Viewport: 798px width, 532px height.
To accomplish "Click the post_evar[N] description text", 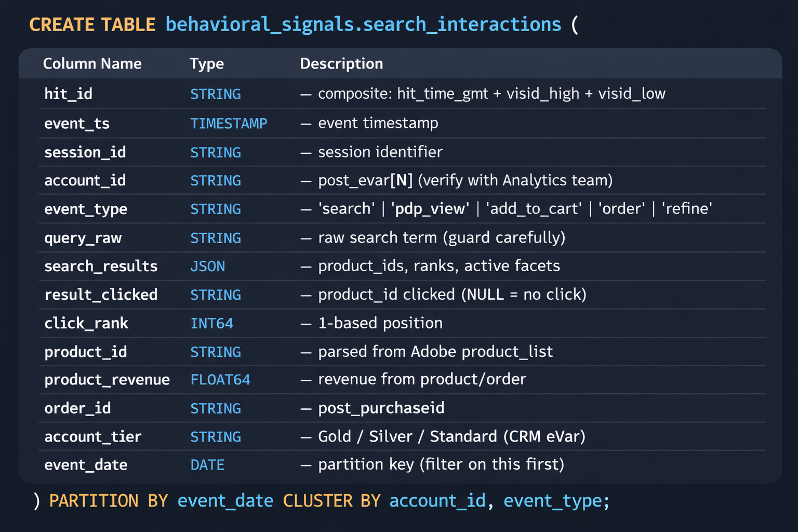I will (x=365, y=180).
